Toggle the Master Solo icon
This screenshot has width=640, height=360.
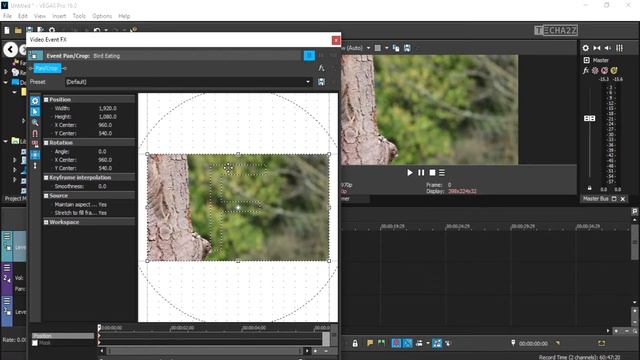coord(614,71)
